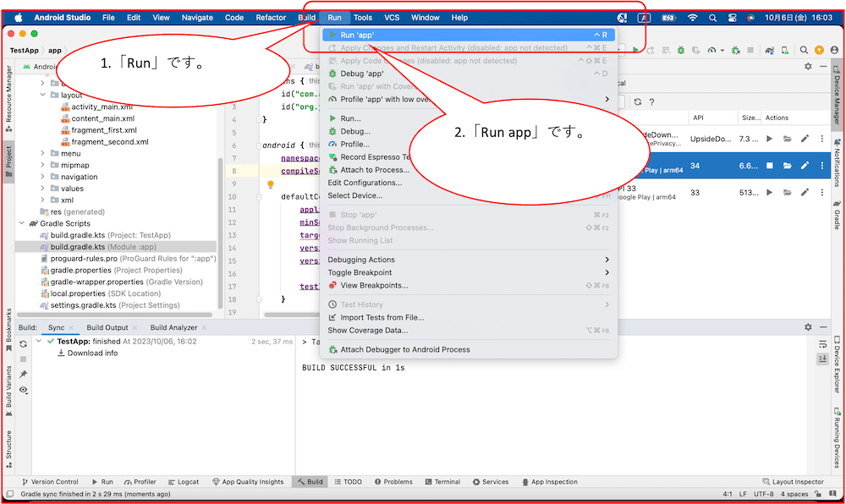The image size is (846, 504).
Task: Switch to the Build Output tab
Action: tap(107, 327)
